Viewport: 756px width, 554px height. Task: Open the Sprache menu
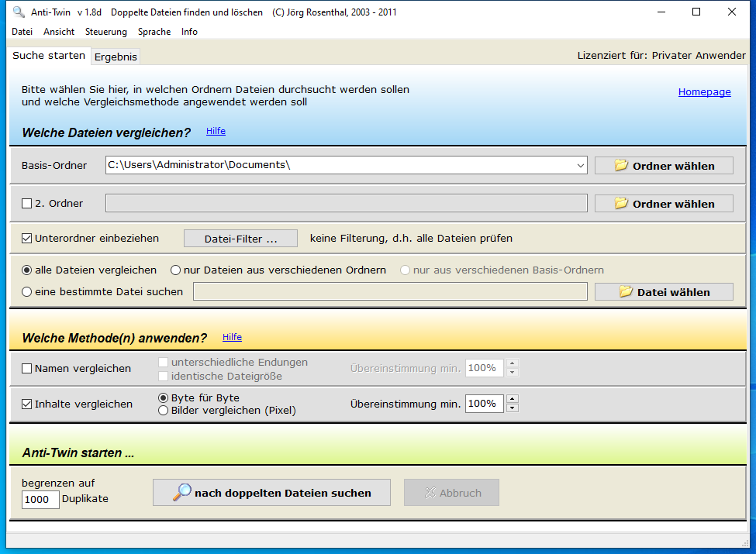click(154, 32)
